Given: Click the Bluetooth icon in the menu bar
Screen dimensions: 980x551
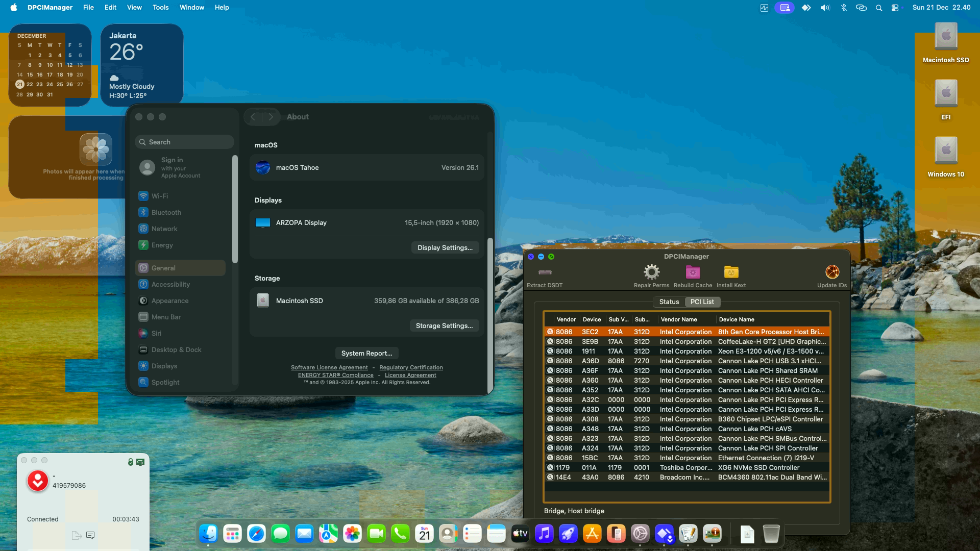Looking at the screenshot, I should pyautogui.click(x=843, y=8).
